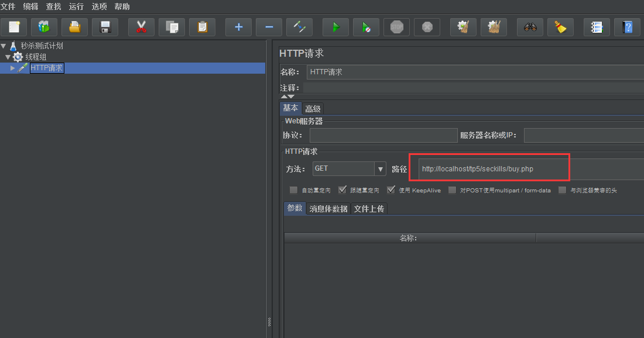Select the 文件上传 tab

point(369,209)
